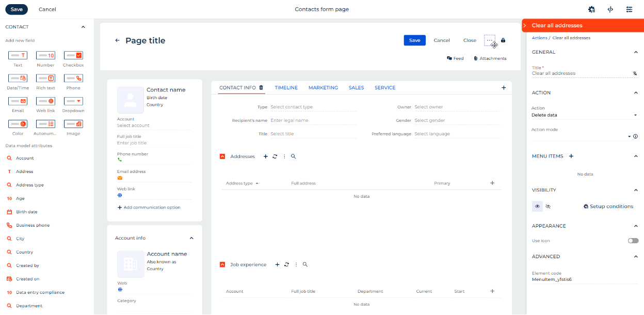Open the Addresses kebab actions menu
Image resolution: width=644 pixels, height=315 pixels.
point(284,156)
